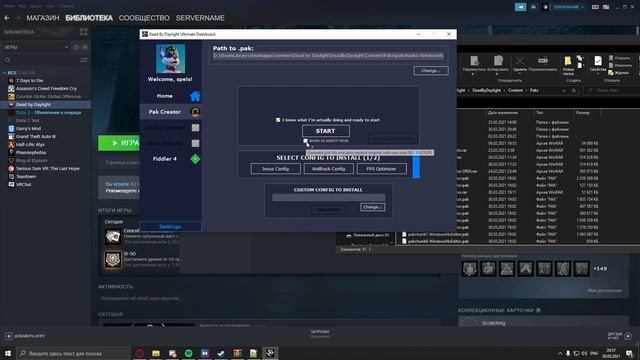Select VRChat in library
Viewport: 640px width, 360px height.
pos(23,184)
